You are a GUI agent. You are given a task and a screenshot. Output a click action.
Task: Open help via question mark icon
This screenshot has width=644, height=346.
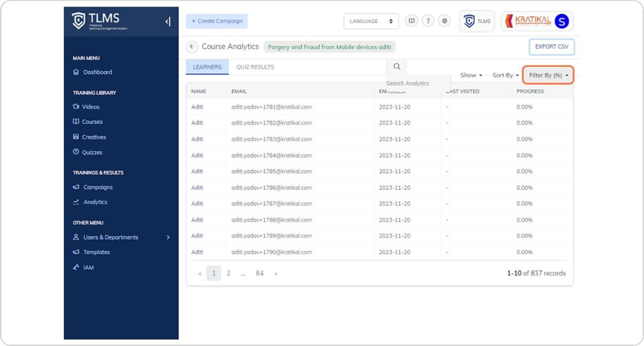(x=428, y=20)
